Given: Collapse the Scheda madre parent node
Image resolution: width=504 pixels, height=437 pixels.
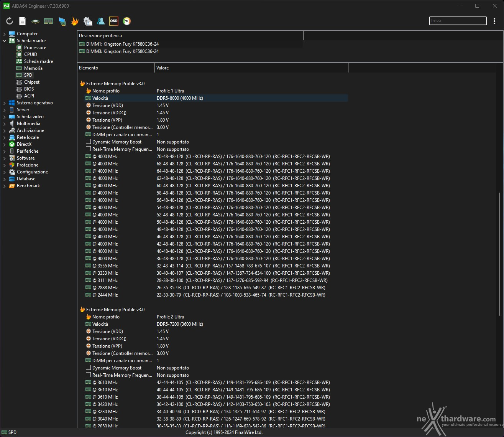Looking at the screenshot, I should pos(4,41).
